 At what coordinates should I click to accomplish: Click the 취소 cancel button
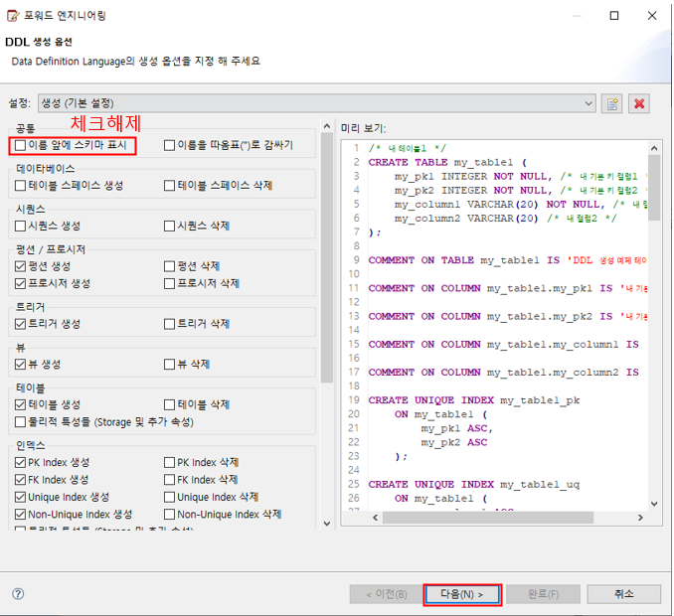point(623,594)
